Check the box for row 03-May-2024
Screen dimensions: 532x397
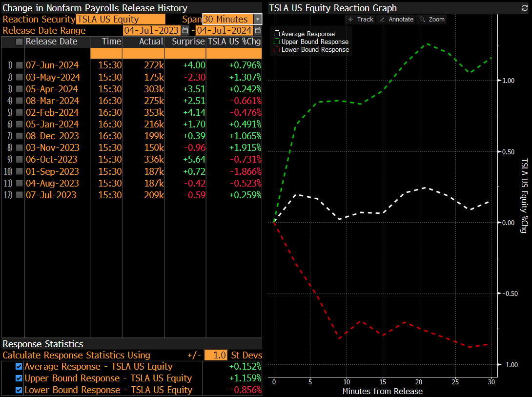coord(20,77)
